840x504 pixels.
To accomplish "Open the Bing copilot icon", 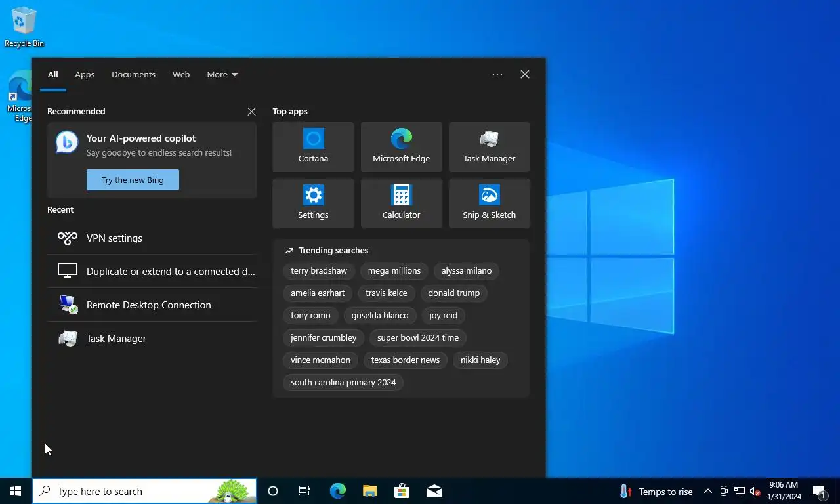I will click(67, 142).
